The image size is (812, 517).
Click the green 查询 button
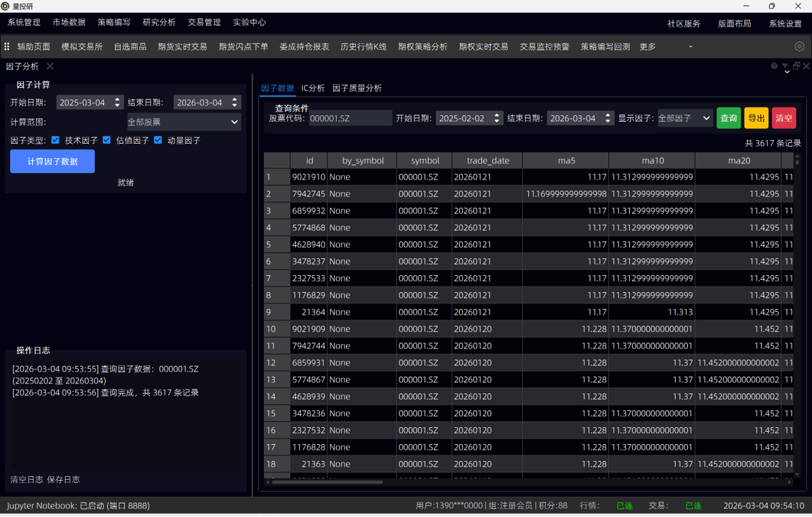(728, 118)
